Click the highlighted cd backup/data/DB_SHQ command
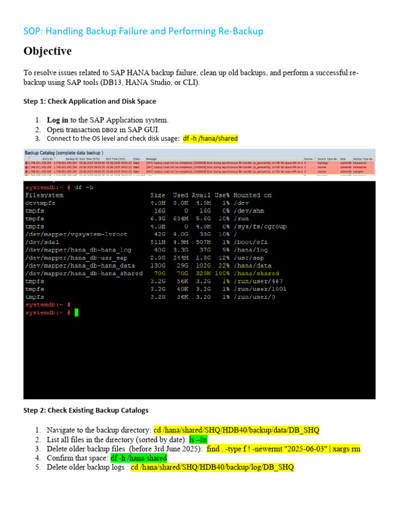This screenshot has width=399, height=532. click(236, 430)
